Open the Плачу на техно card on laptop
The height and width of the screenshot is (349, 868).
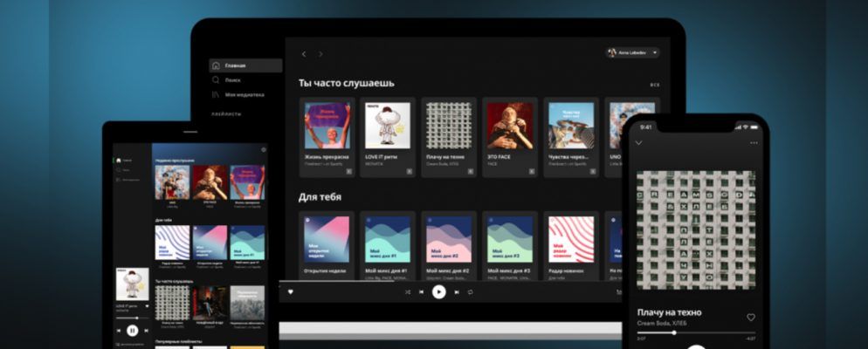[x=448, y=137]
